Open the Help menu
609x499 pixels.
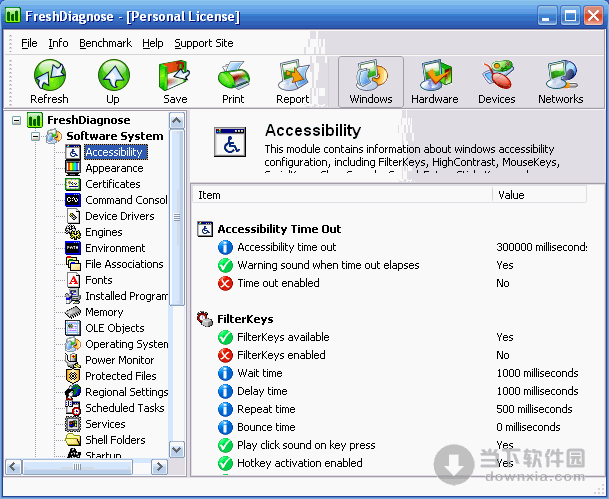coord(153,43)
